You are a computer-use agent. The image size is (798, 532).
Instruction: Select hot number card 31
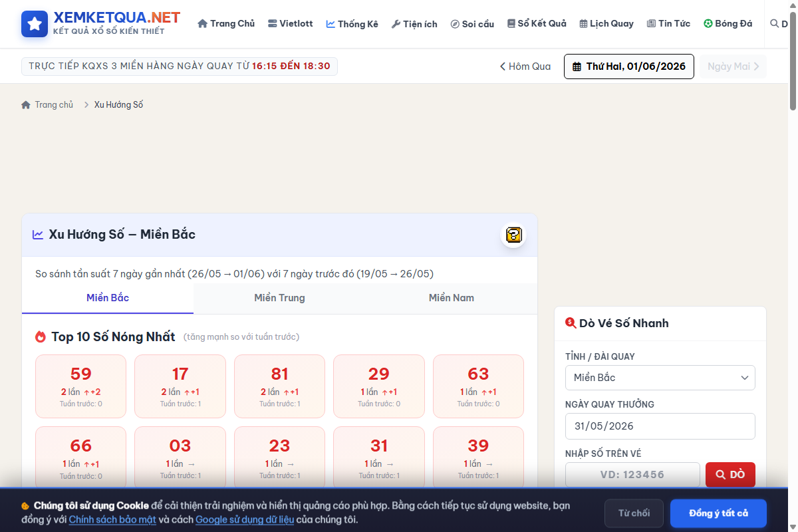coord(379,458)
